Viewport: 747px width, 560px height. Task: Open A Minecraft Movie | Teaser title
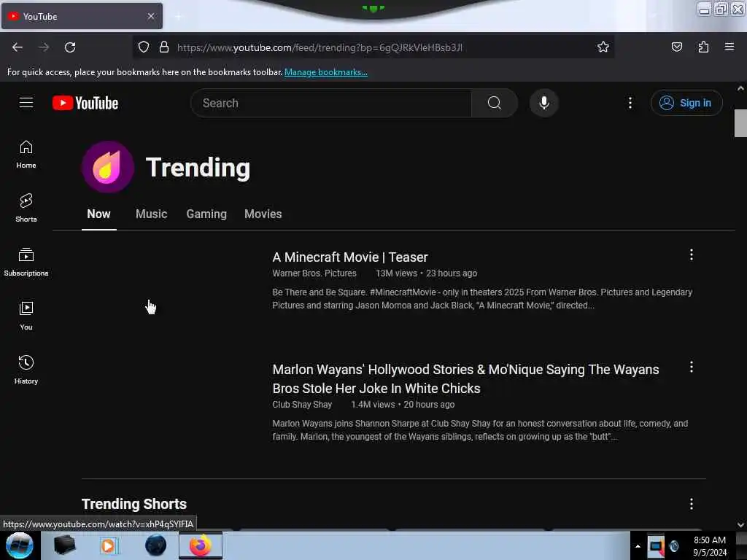(x=350, y=257)
